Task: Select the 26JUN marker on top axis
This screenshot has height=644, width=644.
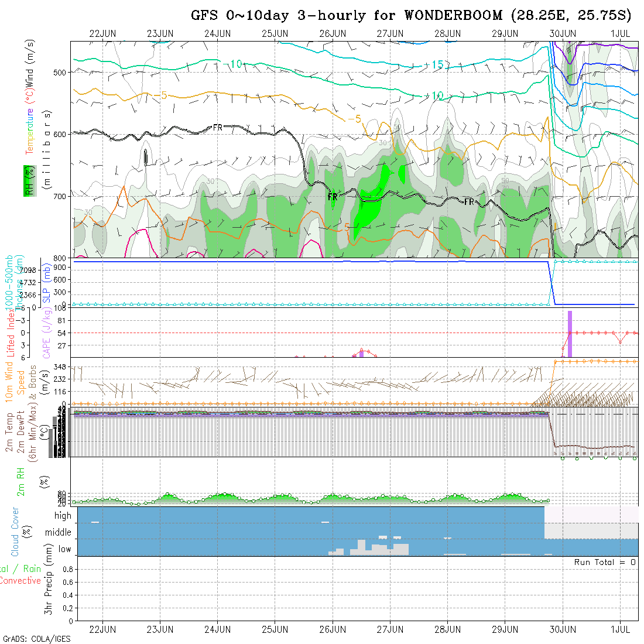Action: (332, 33)
